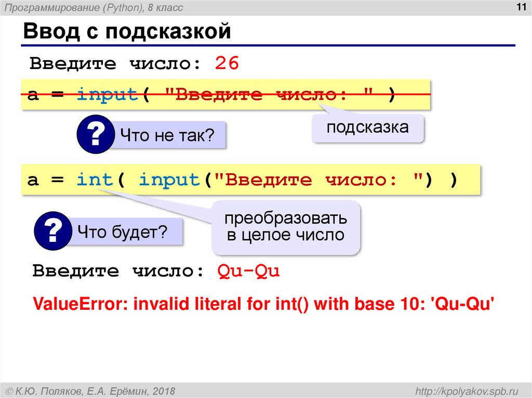Toggle the 'Что будет?' hint bubble
The height and width of the screenshot is (398, 532).
pos(128,230)
